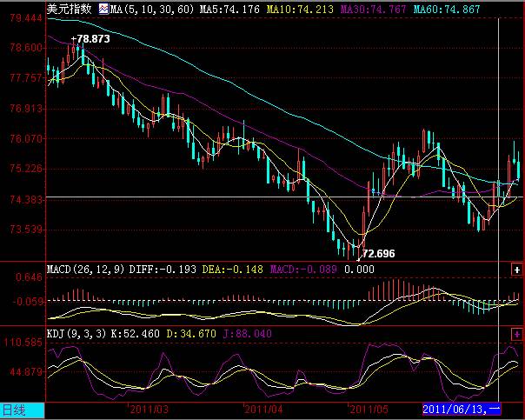This screenshot has width=525, height=420.
Task: Click the J:88.040 value
Action: 247,334
